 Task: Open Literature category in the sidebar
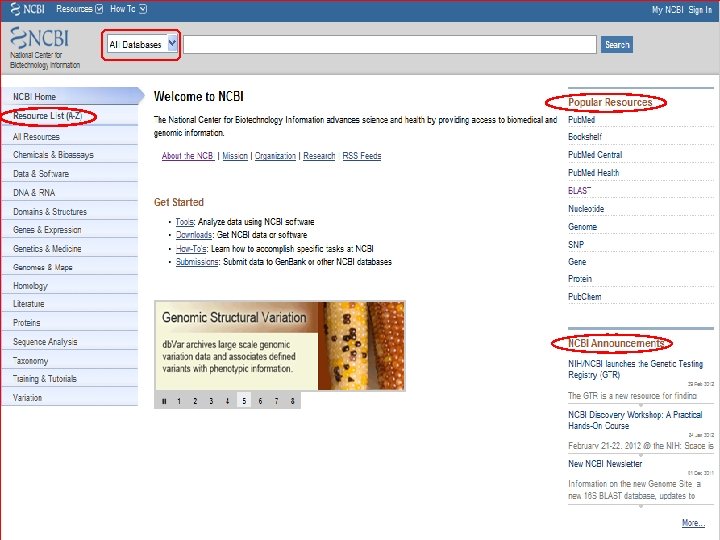(x=70, y=304)
